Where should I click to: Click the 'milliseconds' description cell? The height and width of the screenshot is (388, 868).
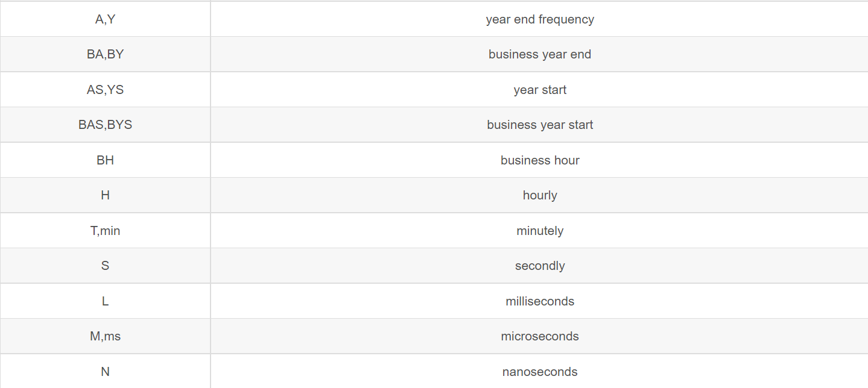click(x=540, y=301)
